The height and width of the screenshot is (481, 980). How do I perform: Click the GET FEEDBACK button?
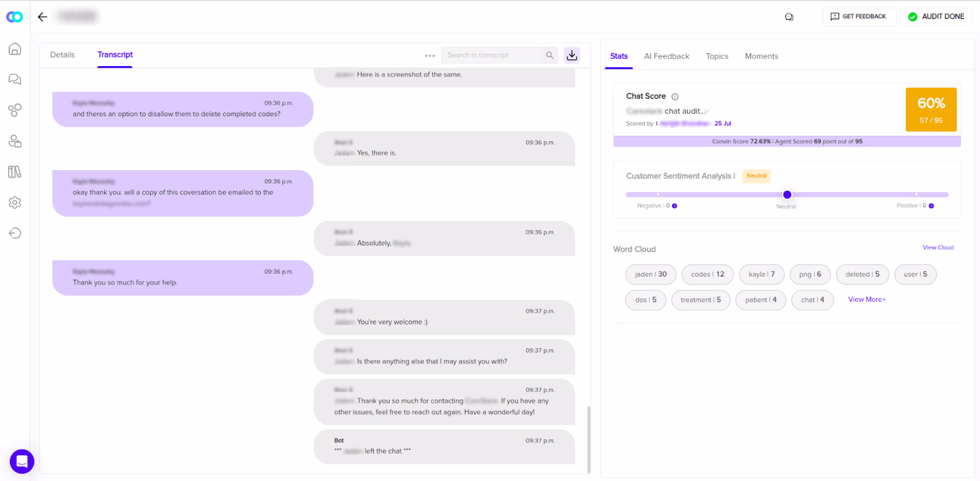859,16
